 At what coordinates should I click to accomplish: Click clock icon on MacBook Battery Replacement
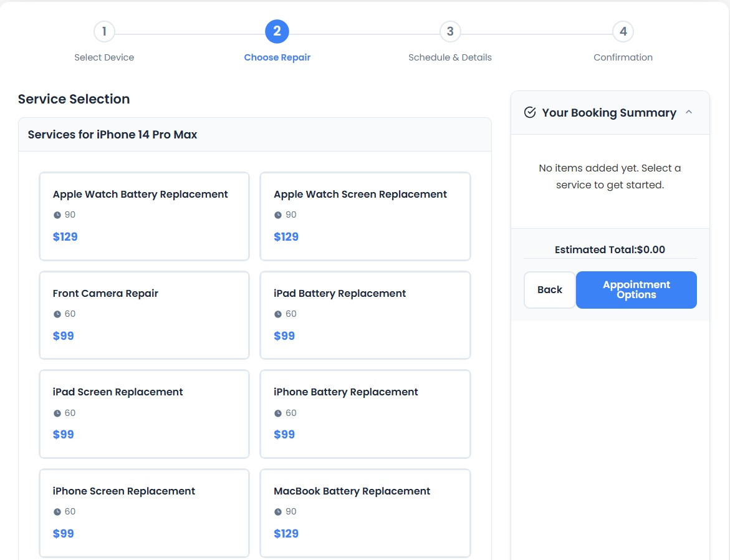[278, 512]
